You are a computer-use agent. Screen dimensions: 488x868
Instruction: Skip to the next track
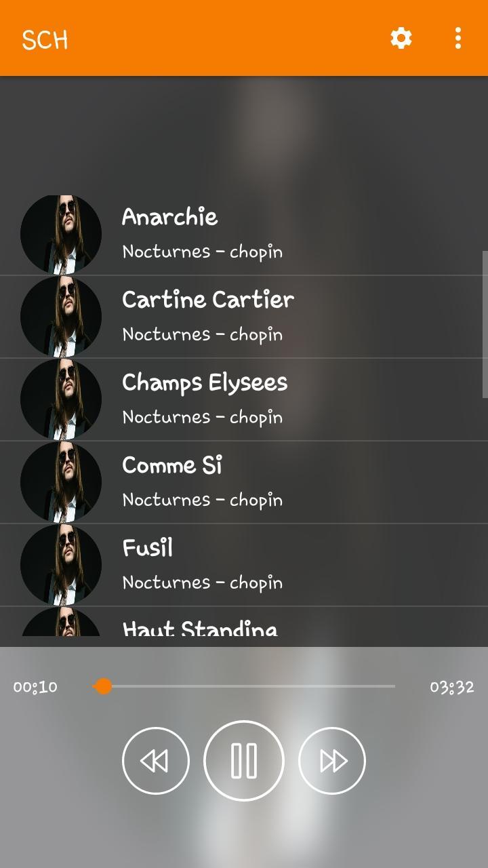[x=332, y=761]
